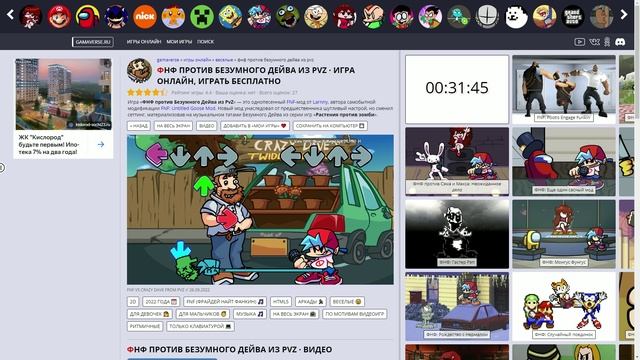Slide the character carousel right with arrow
Screen dimensions: 640x360
click(x=624, y=15)
